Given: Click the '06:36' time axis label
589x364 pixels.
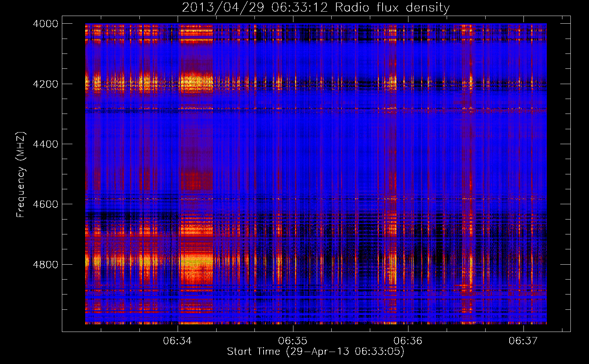Looking at the screenshot, I should click(408, 341).
